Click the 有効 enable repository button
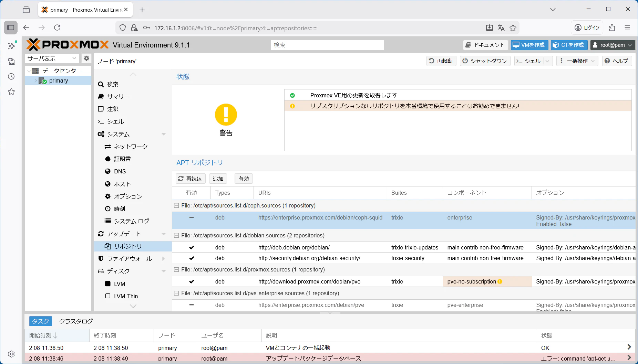This screenshot has height=364, width=638. 244,179
